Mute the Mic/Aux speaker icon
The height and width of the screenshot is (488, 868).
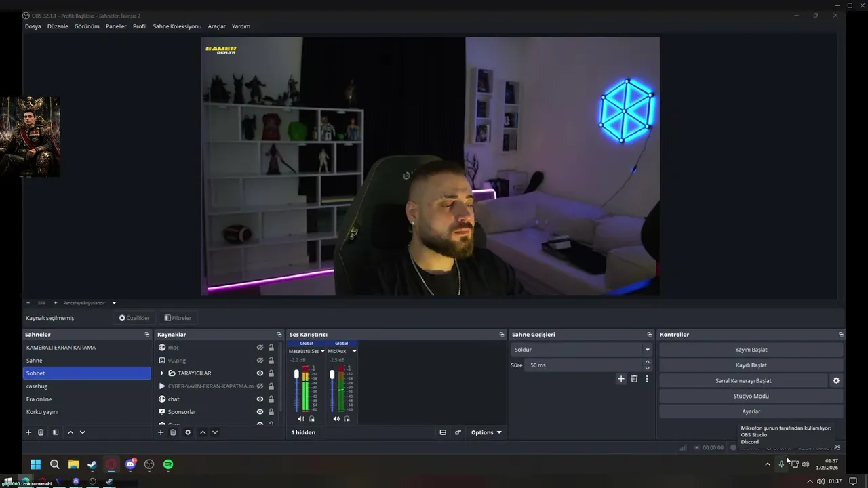[336, 418]
